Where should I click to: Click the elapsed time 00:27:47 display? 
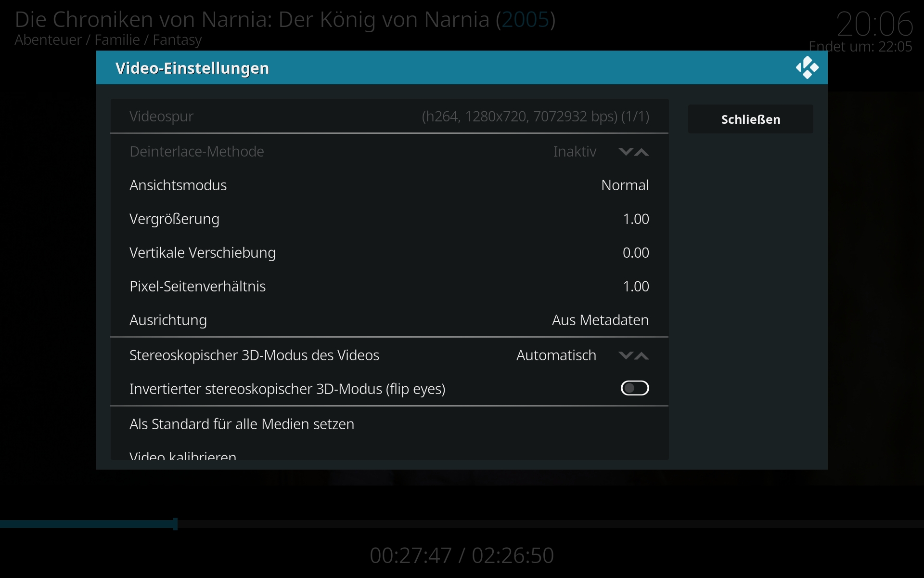(411, 555)
